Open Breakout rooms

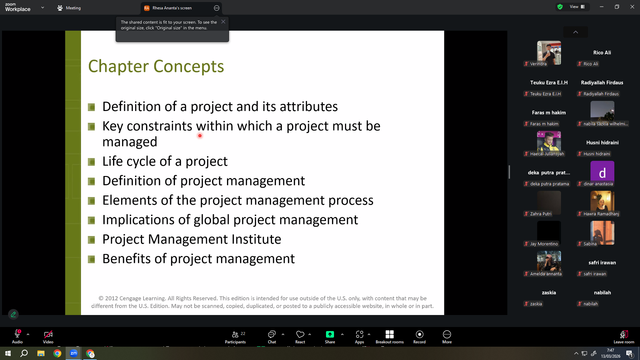389,337
